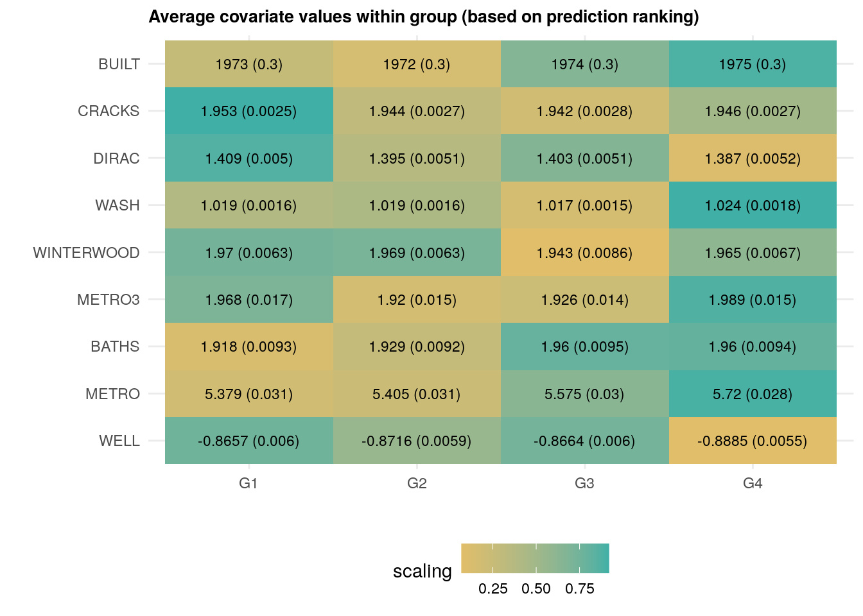863x616 pixels.
Task: Select the WASH G4 cell showing 1.024
Action: 753,205
